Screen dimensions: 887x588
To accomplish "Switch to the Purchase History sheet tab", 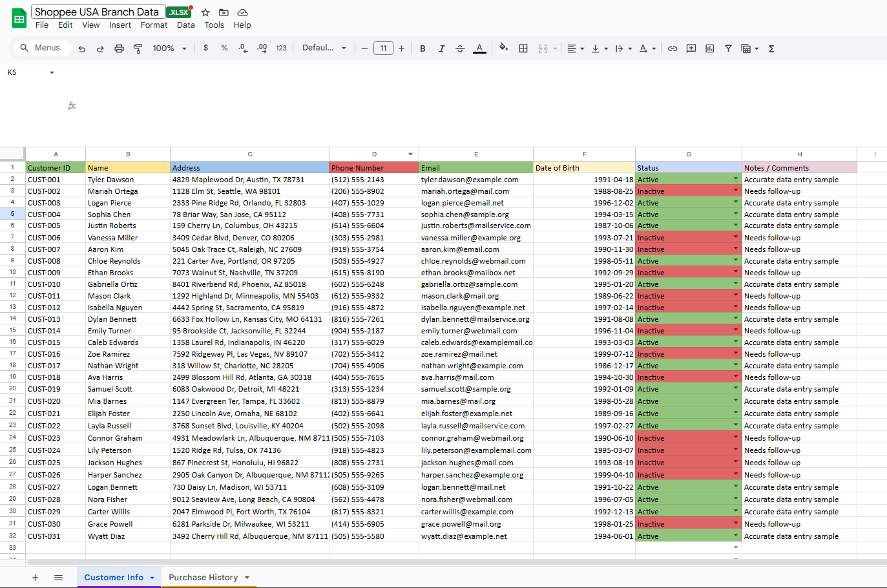I will click(203, 578).
